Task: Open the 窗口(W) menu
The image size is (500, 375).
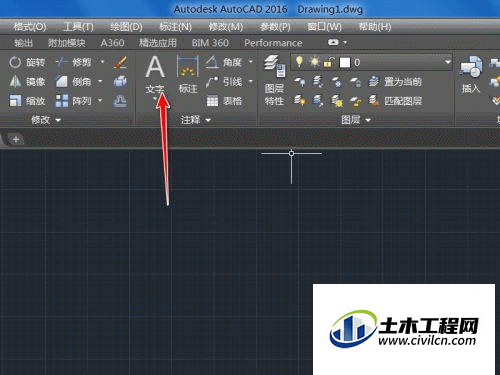Action: click(324, 27)
